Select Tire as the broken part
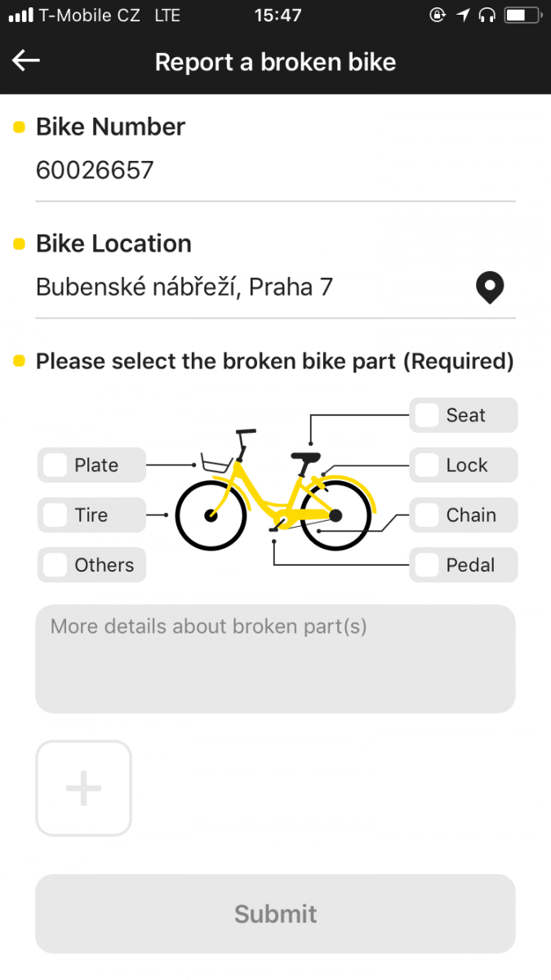Screen dimensions: 551x980 [54, 514]
